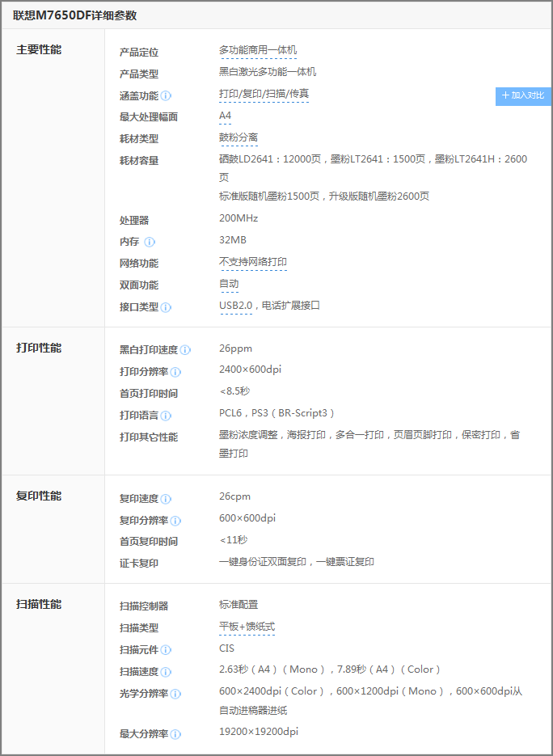Viewport: 553px width, 756px height.
Task: Click the <11秒 copy time value
Action: [234, 539]
